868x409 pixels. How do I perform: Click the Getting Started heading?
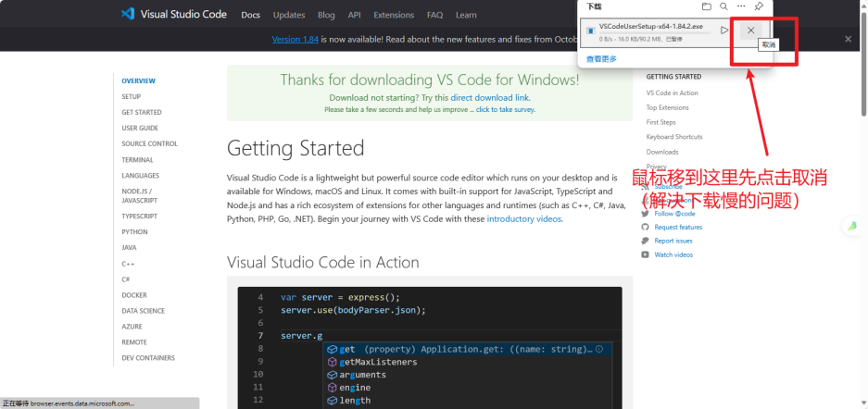pos(296,149)
